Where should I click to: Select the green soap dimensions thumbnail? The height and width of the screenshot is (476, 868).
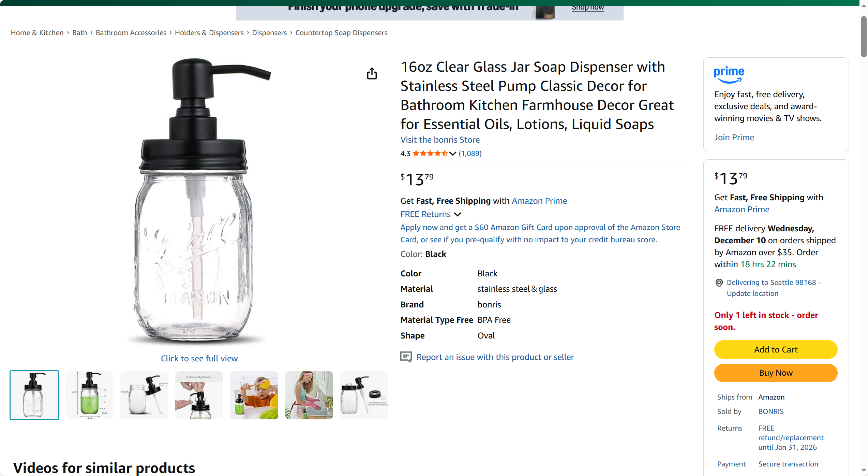89,395
